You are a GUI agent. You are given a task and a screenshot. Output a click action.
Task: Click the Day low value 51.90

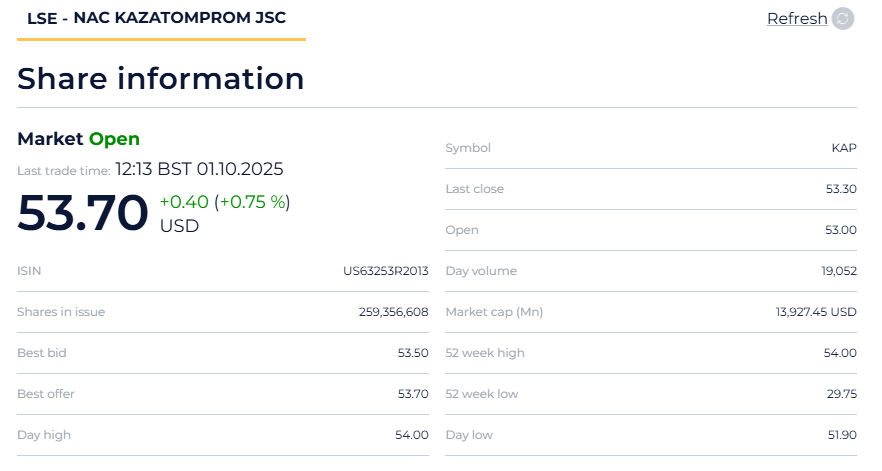842,435
